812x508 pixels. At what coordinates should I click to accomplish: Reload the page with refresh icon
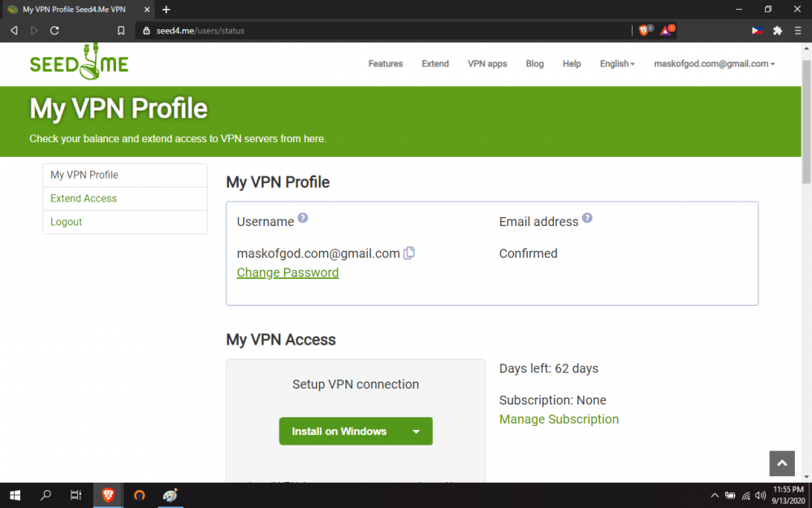(x=54, y=30)
